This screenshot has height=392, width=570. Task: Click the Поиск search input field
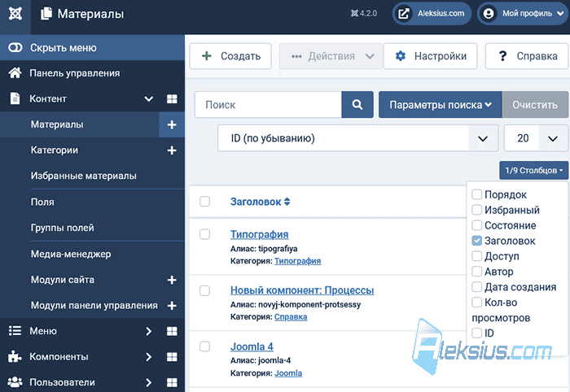click(x=268, y=105)
